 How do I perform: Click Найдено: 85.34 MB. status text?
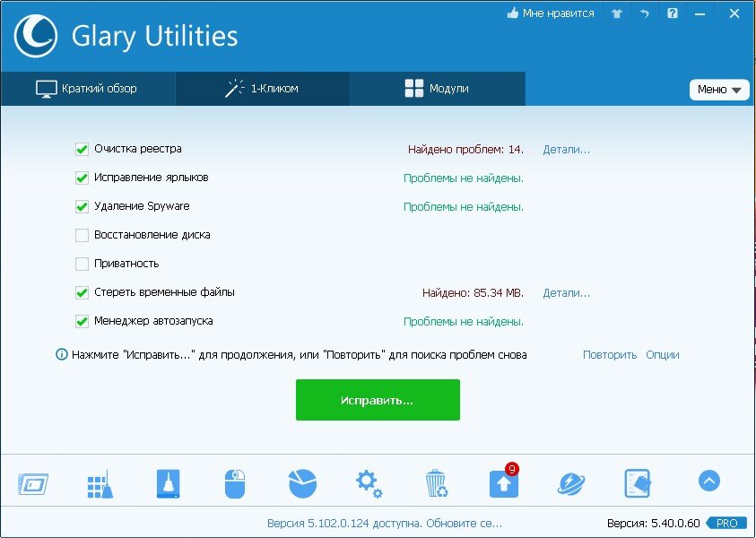tap(473, 293)
